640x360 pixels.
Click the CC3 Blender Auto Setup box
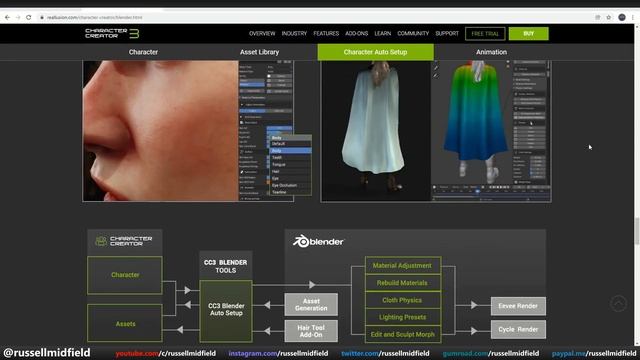pos(226,310)
